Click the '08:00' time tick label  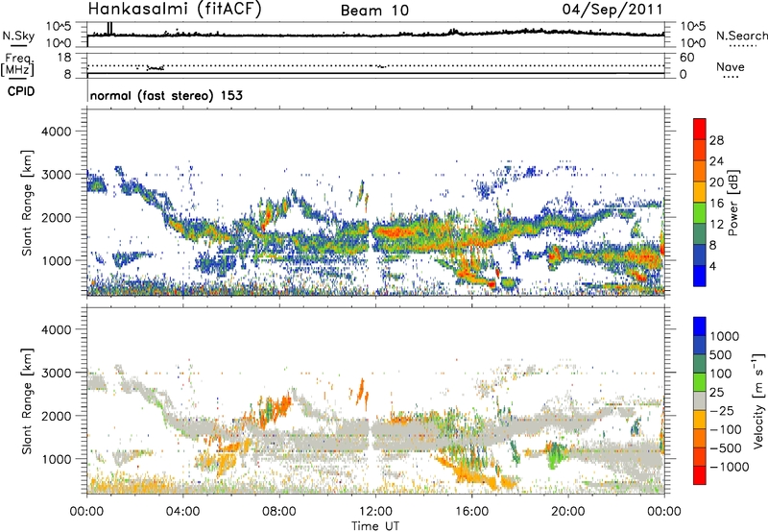279,512
